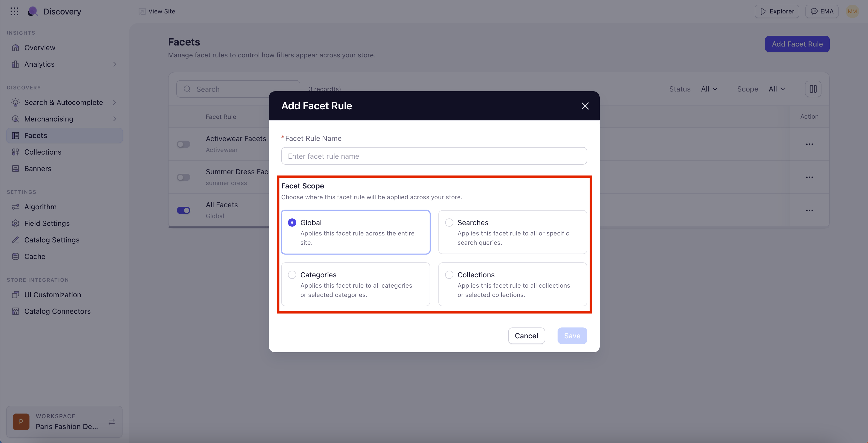Viewport: 868px width, 443px height.
Task: Expand the Analytics submenu chevron
Action: coord(115,64)
